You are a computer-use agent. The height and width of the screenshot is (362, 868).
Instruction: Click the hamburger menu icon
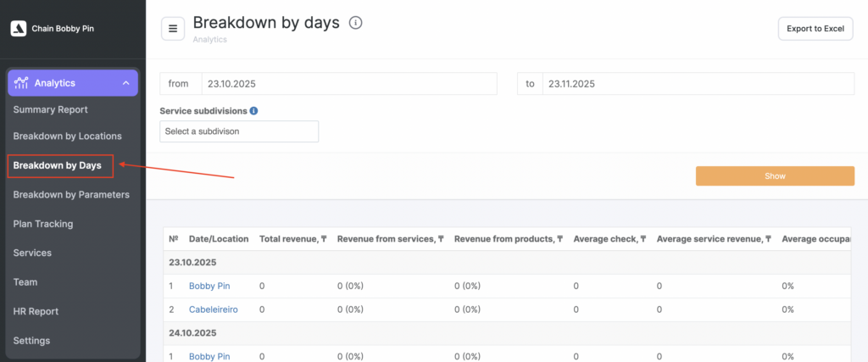[173, 28]
